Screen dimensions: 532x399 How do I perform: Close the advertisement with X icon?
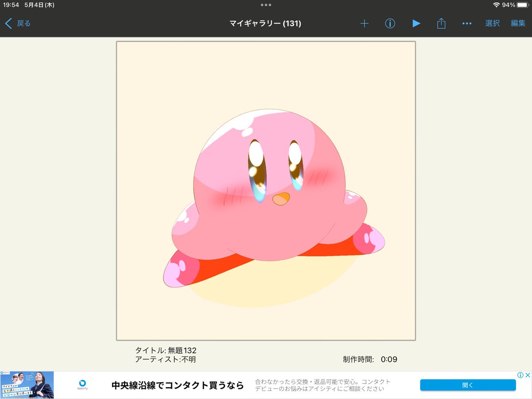528,375
